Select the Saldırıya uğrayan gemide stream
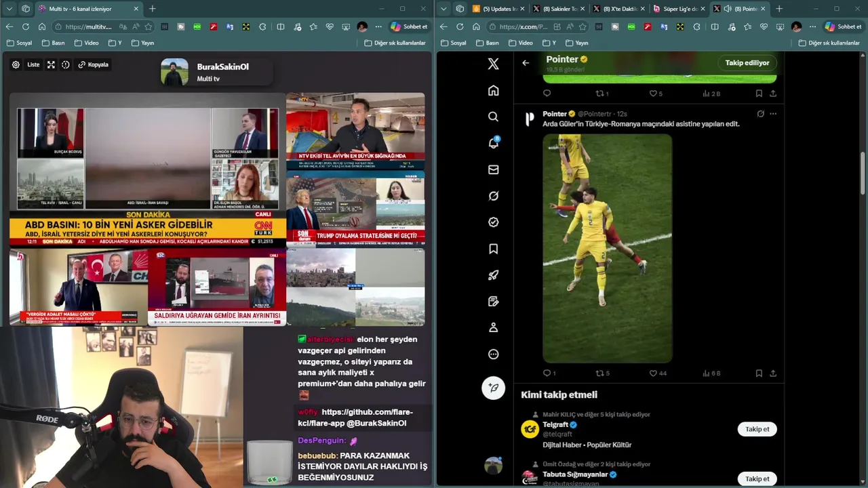 pos(216,287)
